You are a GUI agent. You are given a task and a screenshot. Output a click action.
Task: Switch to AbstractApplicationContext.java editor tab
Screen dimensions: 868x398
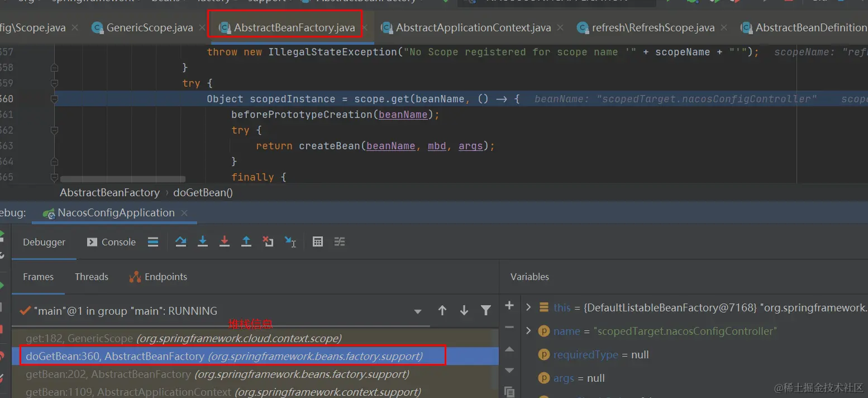(473, 27)
